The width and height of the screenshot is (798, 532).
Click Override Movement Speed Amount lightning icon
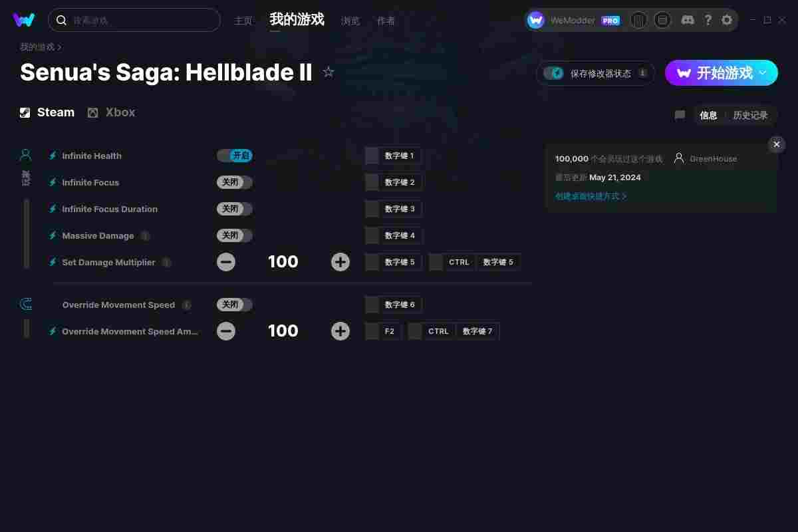tap(53, 331)
